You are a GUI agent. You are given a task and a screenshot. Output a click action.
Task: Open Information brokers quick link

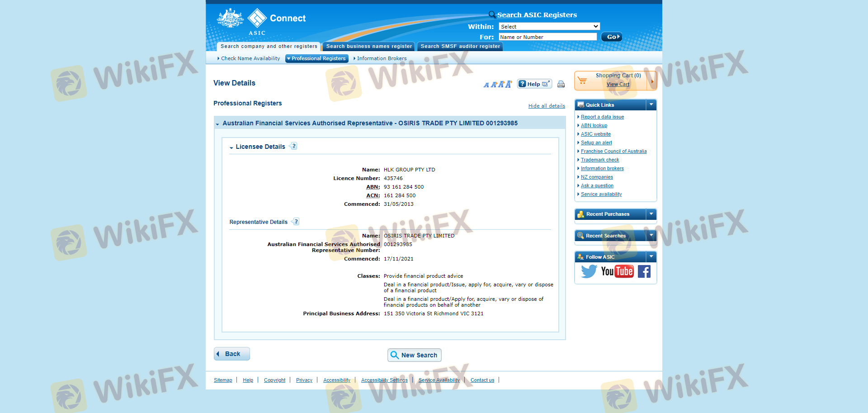tap(602, 168)
